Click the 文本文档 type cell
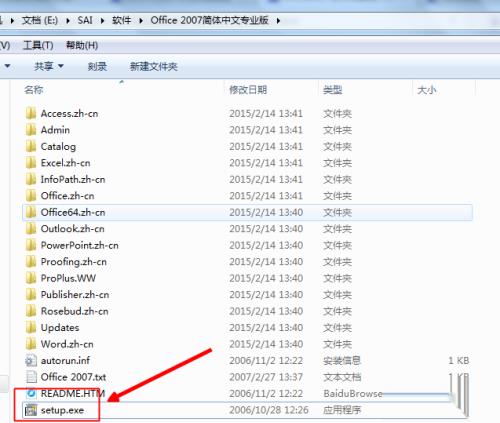This screenshot has width=500, height=423. (342, 377)
